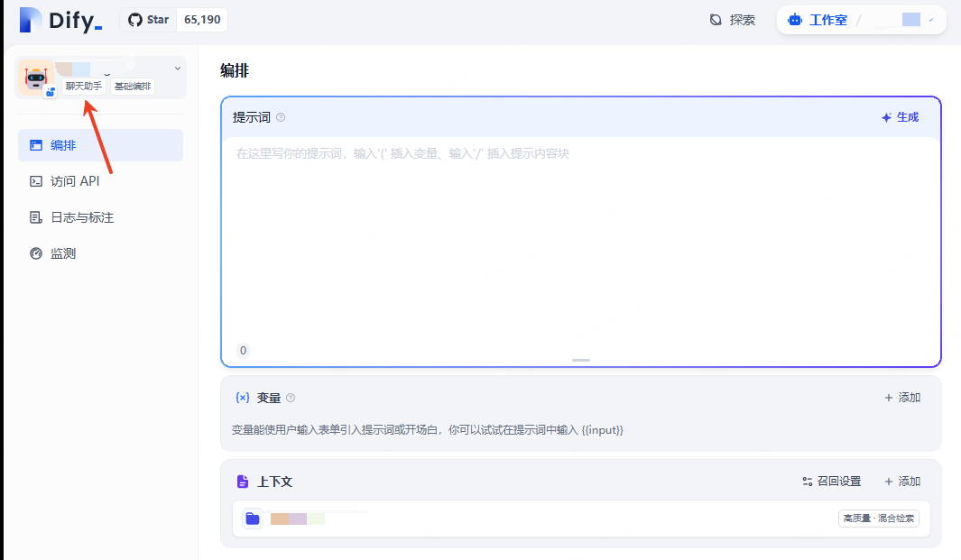Click the 0 character counter
The image size is (961, 560).
[244, 351]
